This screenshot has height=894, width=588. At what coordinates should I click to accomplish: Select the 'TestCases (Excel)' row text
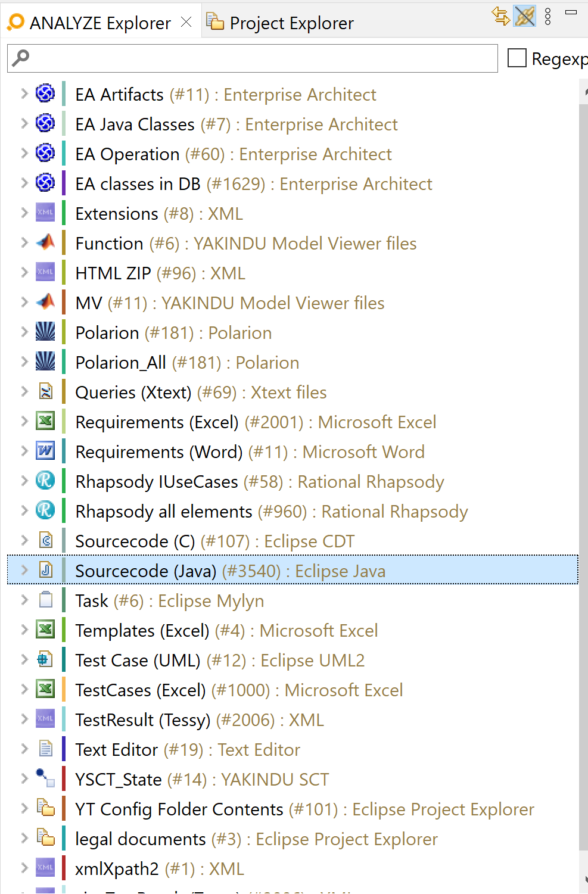coord(141,690)
